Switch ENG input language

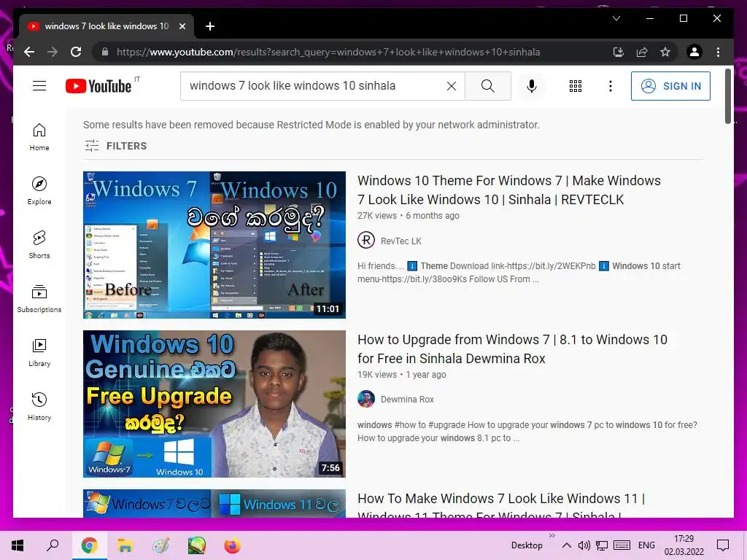[646, 545]
